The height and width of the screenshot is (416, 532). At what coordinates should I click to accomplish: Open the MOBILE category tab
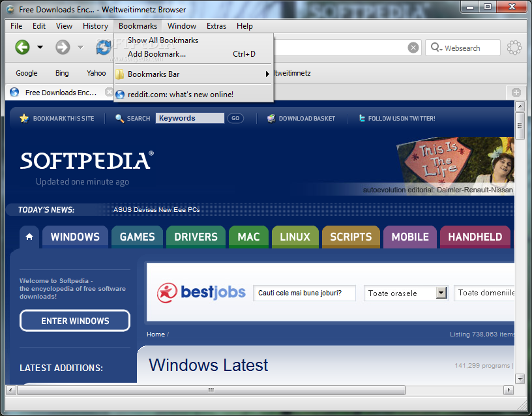point(410,237)
